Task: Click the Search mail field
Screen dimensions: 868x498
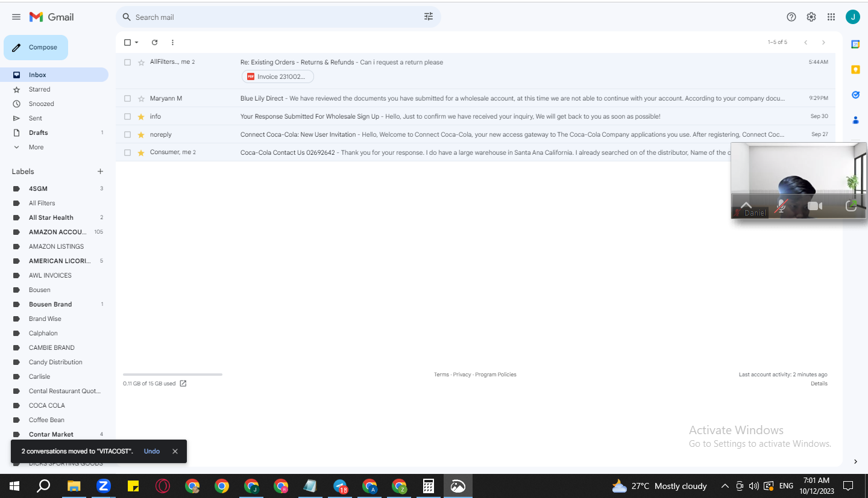Action: (277, 17)
